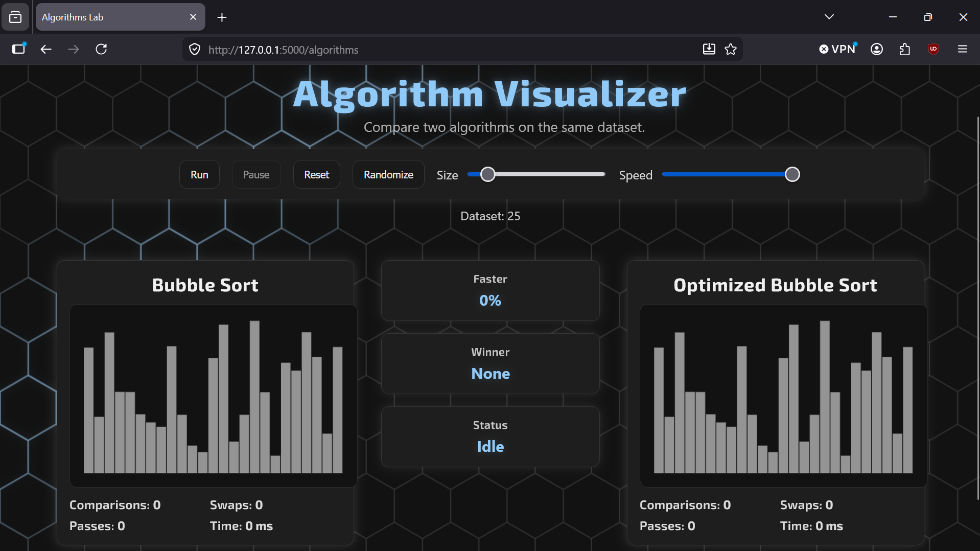Go back to the previous page
The height and width of the screenshot is (551, 980).
(x=46, y=49)
